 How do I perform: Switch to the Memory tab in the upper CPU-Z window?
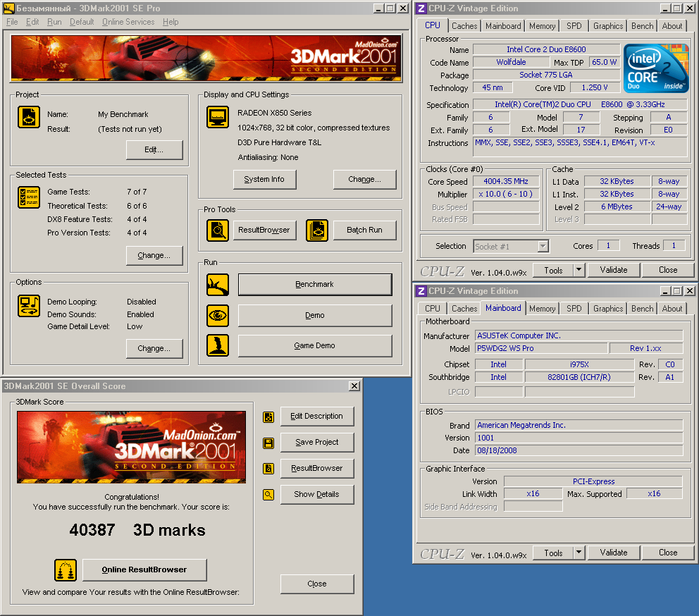tap(542, 26)
